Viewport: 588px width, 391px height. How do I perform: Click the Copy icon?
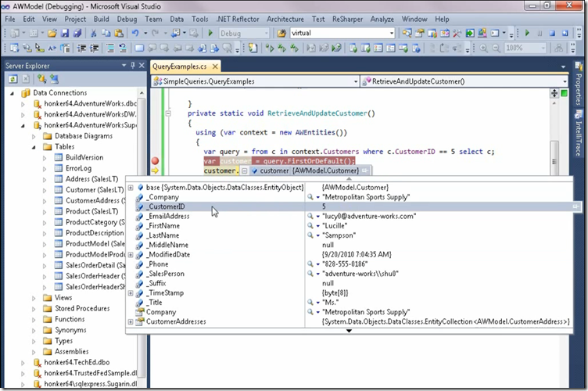pos(106,34)
